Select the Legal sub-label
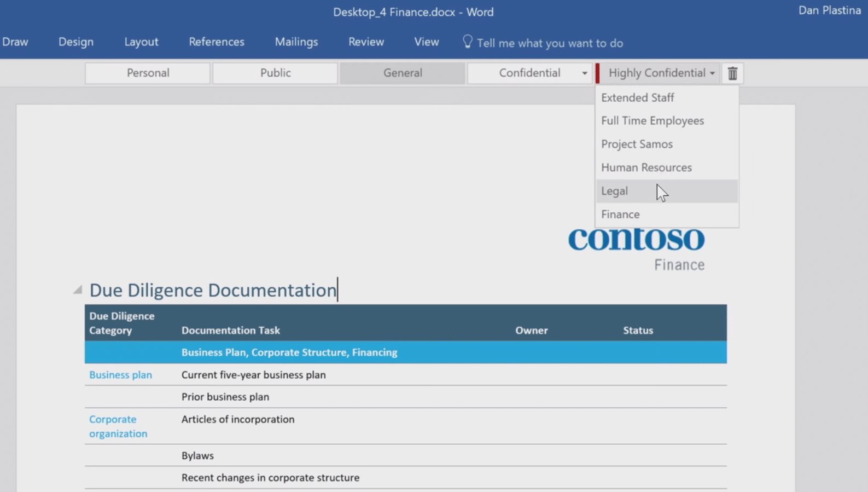 click(x=667, y=191)
